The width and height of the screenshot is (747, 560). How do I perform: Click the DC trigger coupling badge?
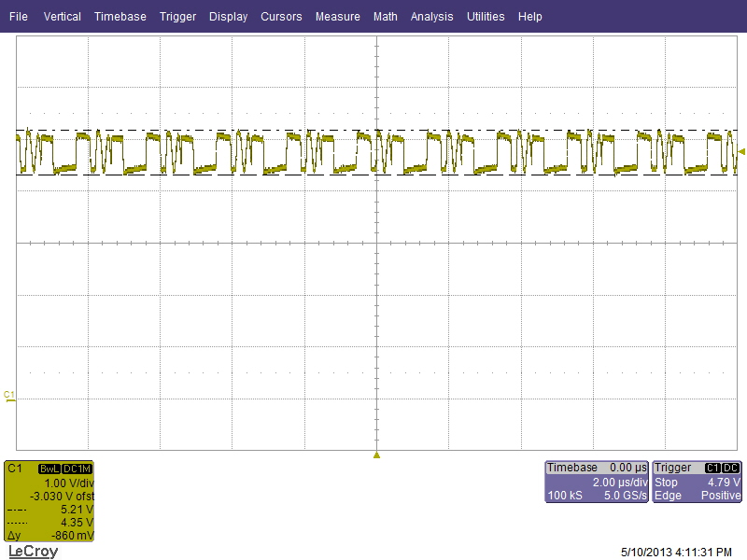click(x=731, y=469)
